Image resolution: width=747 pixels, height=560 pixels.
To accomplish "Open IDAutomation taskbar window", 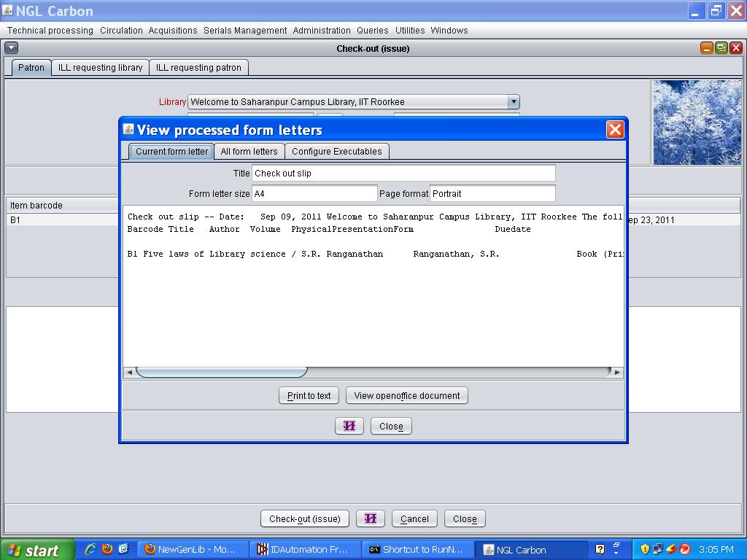I will coord(303,550).
